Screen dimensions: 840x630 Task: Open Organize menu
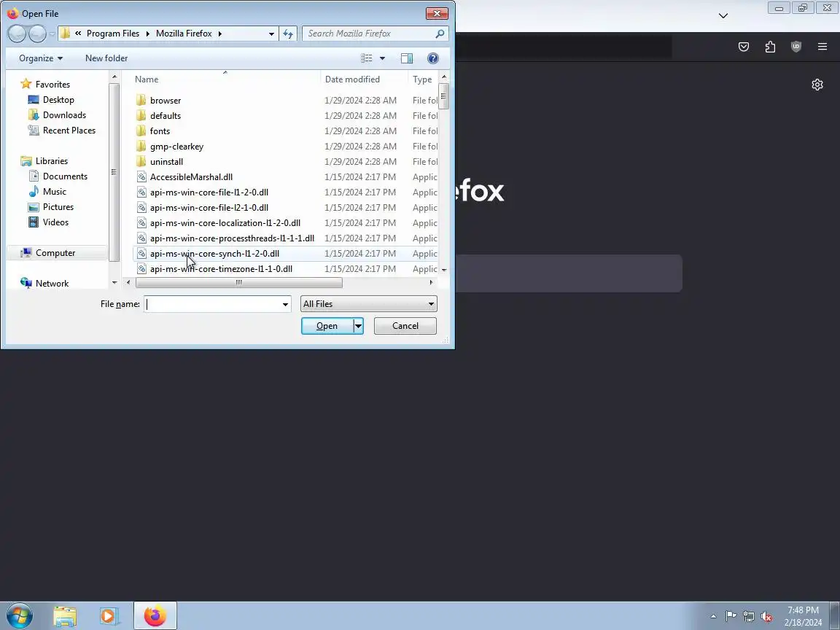click(x=41, y=58)
